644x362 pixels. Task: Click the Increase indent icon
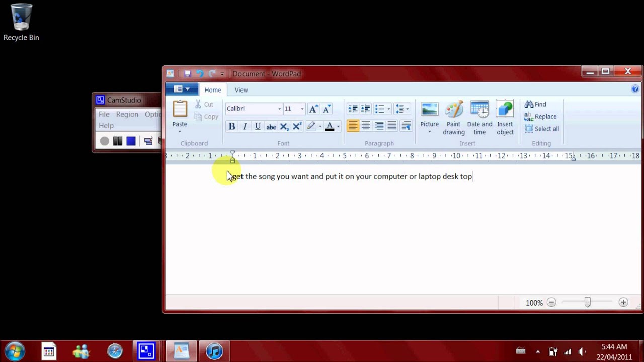click(366, 109)
